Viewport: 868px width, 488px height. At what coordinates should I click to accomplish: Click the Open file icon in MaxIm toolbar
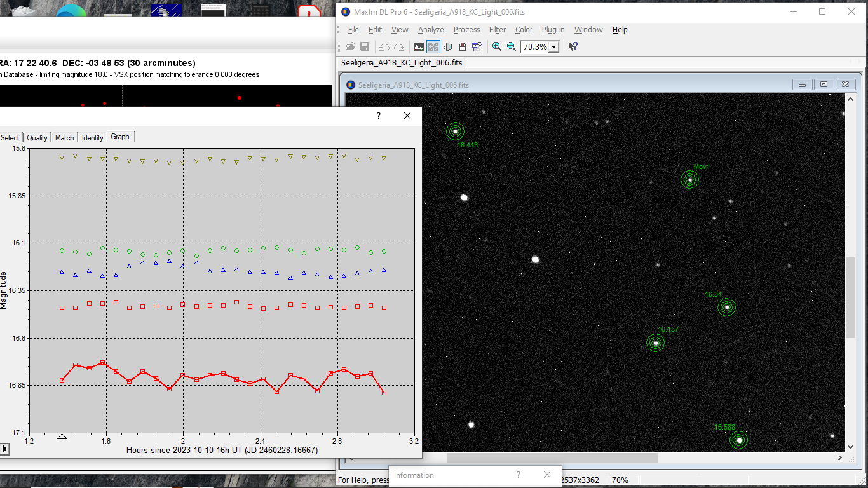pos(350,46)
